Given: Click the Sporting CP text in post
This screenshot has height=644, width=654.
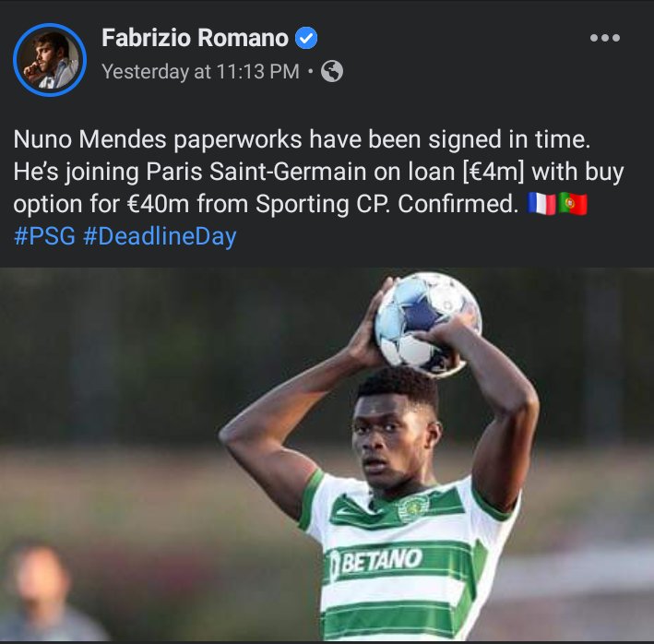Looking at the screenshot, I should tap(323, 204).
